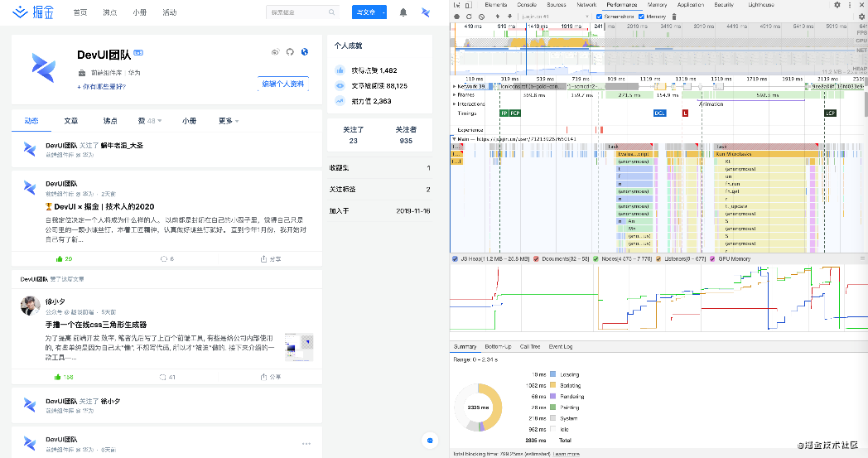
Task: Like the css triangle generator article
Action: tap(64, 377)
